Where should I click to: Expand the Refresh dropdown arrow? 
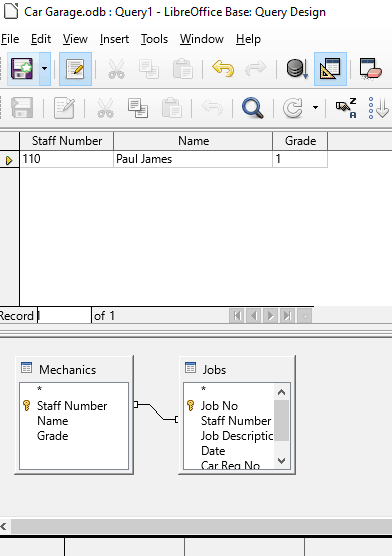point(315,108)
